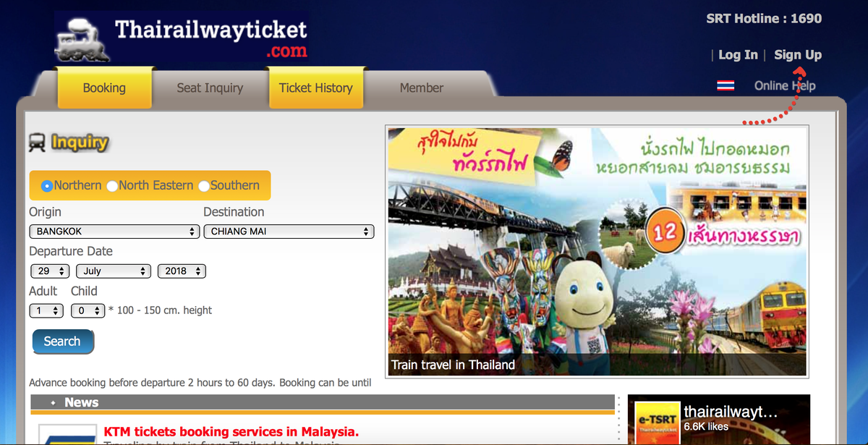Screen dimensions: 868x445
Task: Select the Northern line radio button
Action: click(x=47, y=186)
